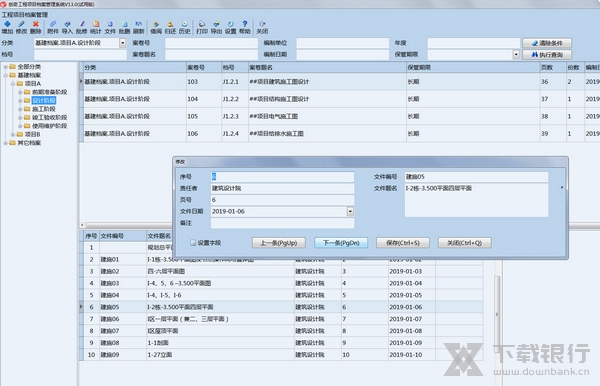Click the 责任者 field showing 建筑设计院

[282, 188]
